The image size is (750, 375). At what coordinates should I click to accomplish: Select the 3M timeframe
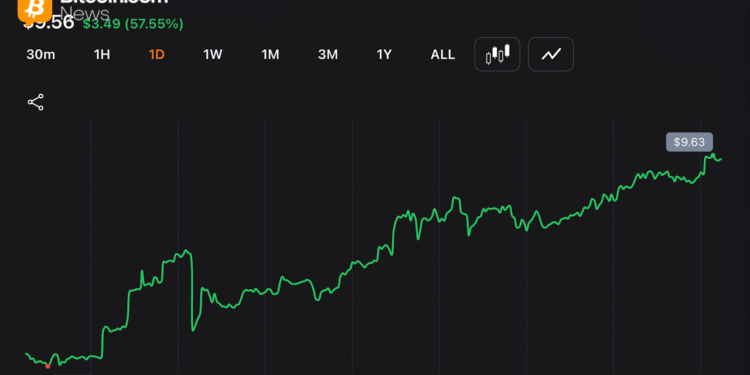point(328,55)
